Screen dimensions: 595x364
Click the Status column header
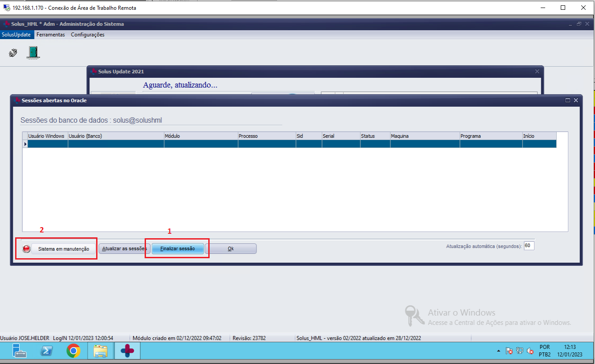[375, 136]
